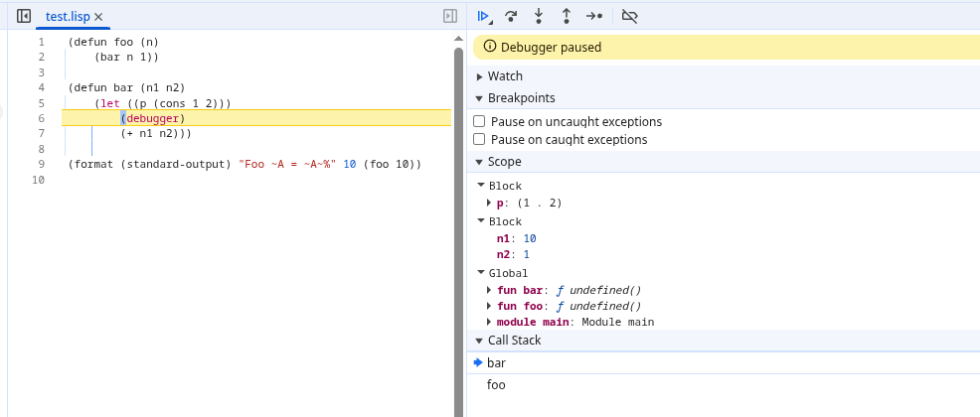Click the scroll up arrow in editor
980x417 pixels.
pos(458,38)
